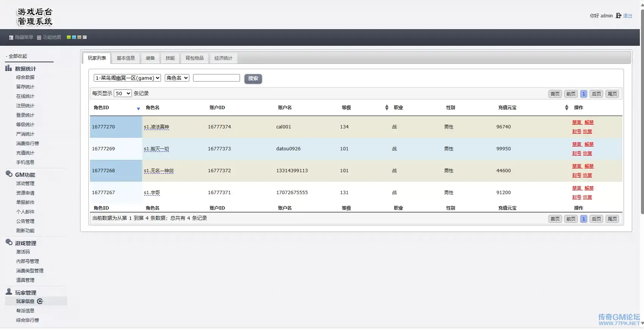Screen dimensions: 644x329
Task: Open the per-page 50 records dropdown
Action: tap(123, 93)
